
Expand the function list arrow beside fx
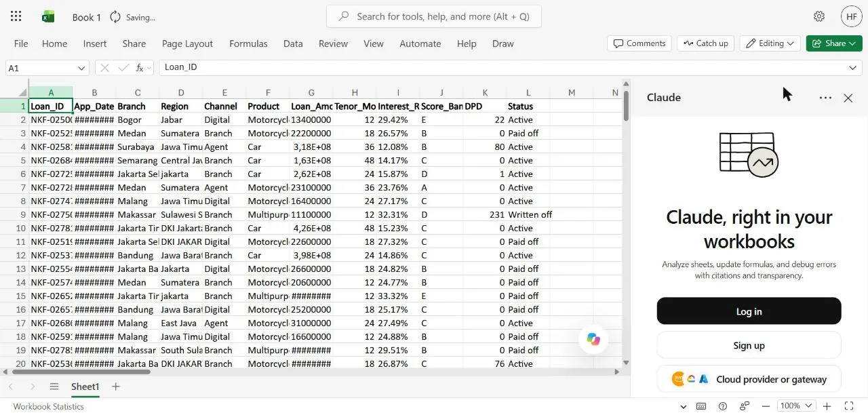(x=149, y=68)
